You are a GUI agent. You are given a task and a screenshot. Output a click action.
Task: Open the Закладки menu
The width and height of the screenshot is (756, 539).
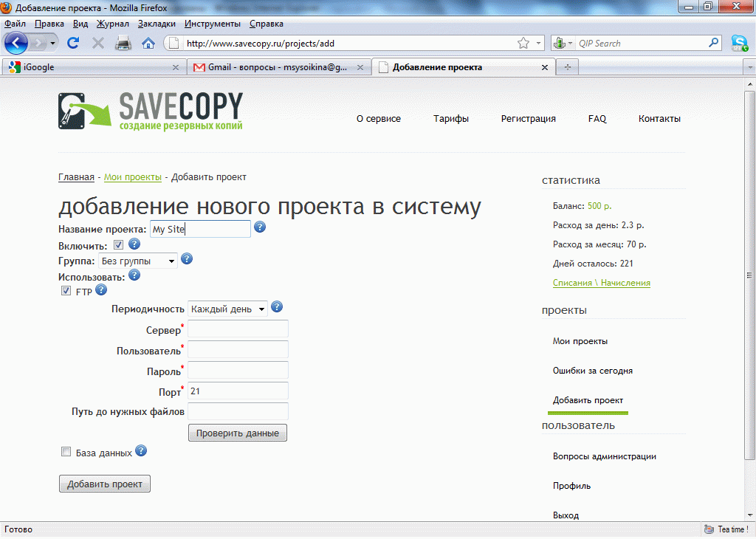tap(157, 24)
